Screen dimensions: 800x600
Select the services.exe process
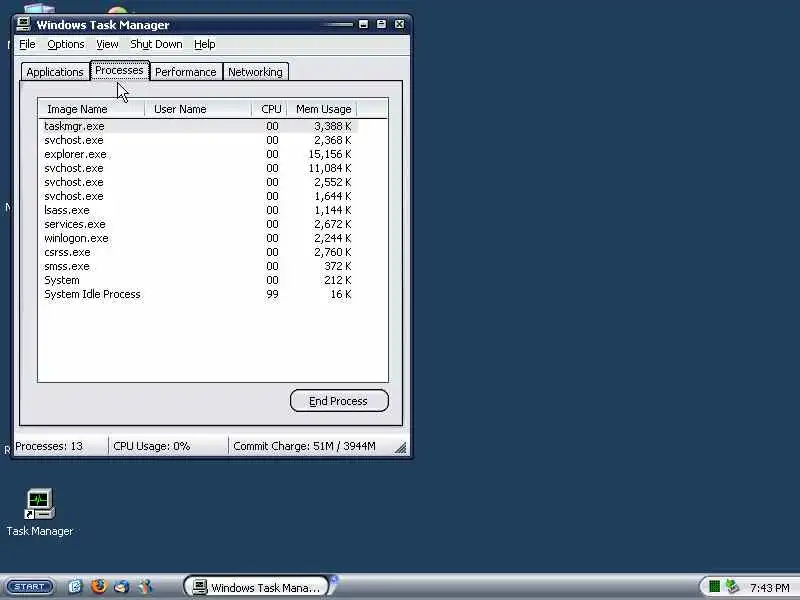198,224
